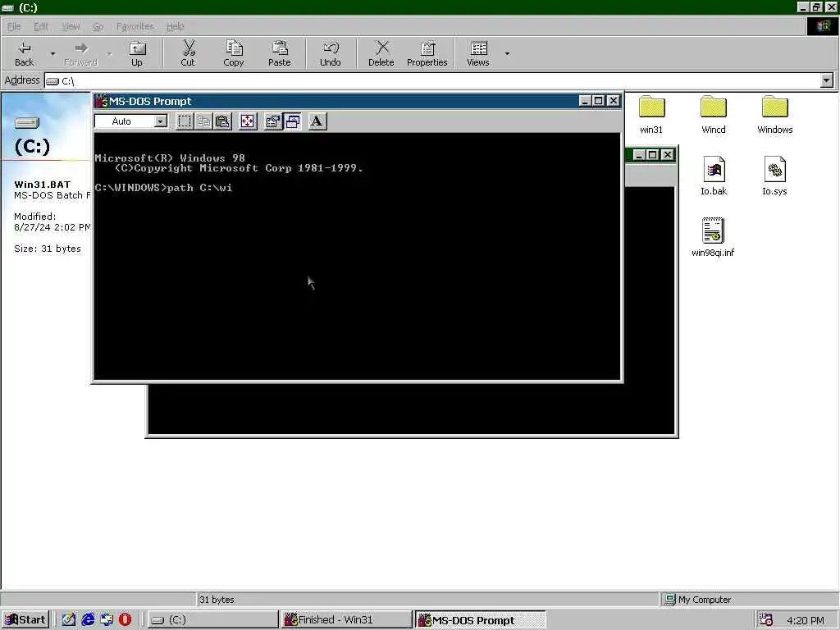Click the path C:\wi command line text
Screen dimensions: 840x630
tap(199, 188)
